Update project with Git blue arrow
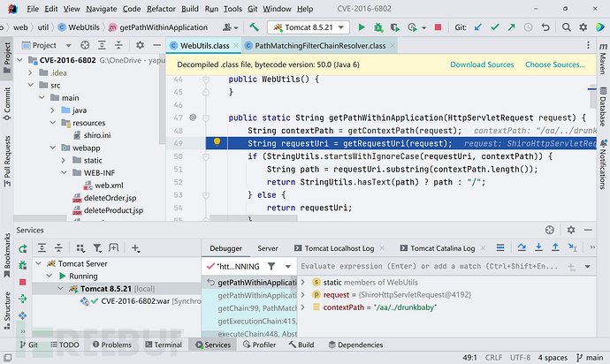This screenshot has width=610, height=364. click(x=478, y=27)
